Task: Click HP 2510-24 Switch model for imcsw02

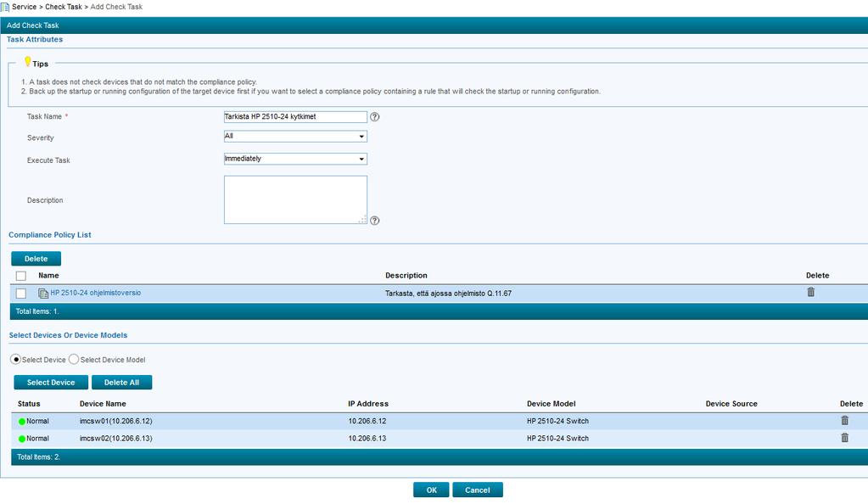Action: coord(558,438)
